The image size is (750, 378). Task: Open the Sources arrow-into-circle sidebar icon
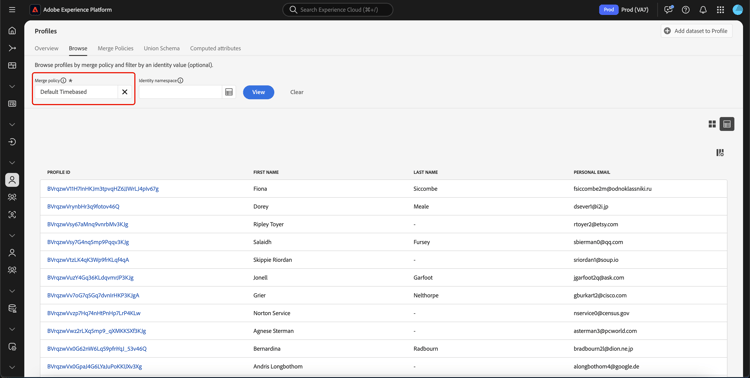12,142
